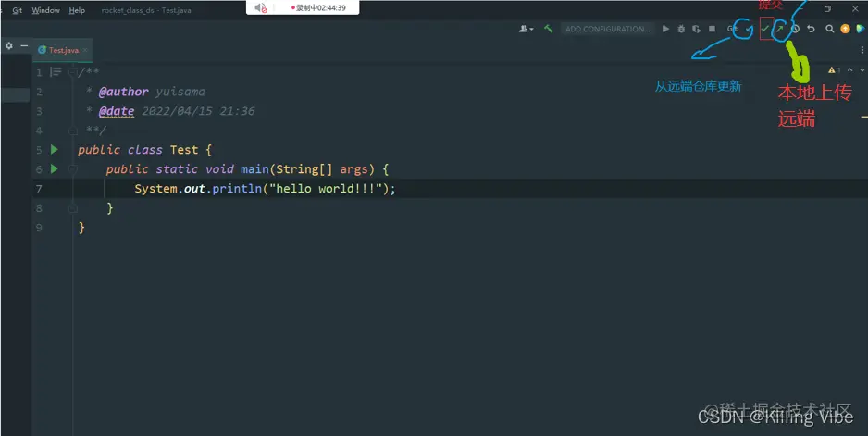The width and height of the screenshot is (868, 436).
Task: Open the Git menu
Action: pyautogui.click(x=18, y=10)
